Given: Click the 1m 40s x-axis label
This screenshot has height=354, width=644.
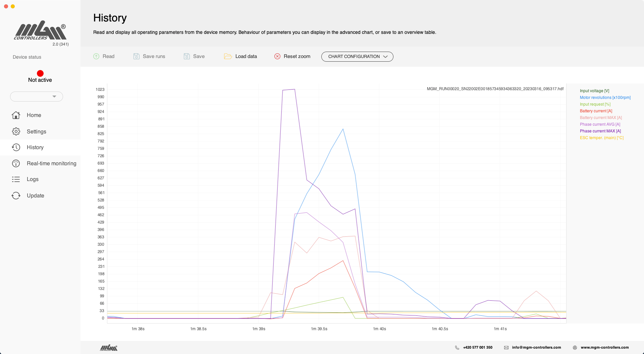Looking at the screenshot, I should 379,329.
